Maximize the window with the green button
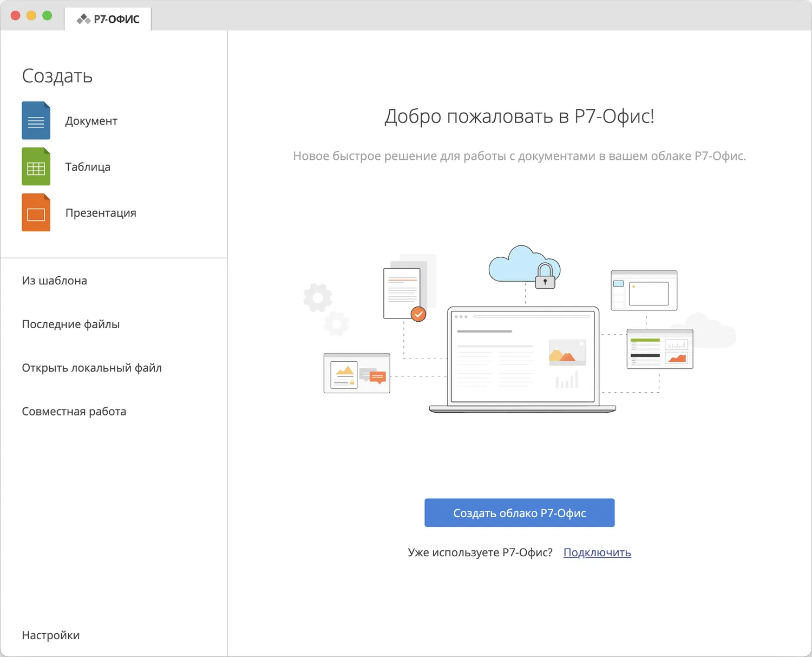The width and height of the screenshot is (812, 657). 47,16
